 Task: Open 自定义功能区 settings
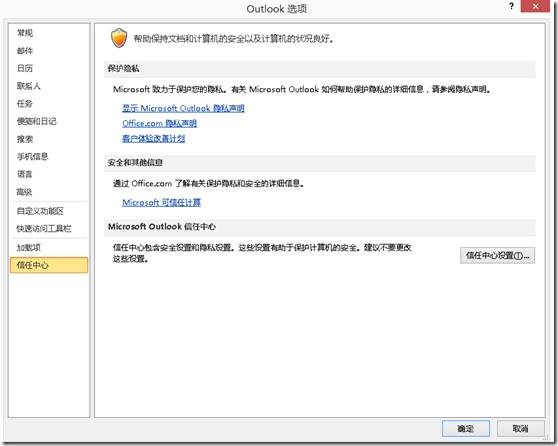pos(40,211)
